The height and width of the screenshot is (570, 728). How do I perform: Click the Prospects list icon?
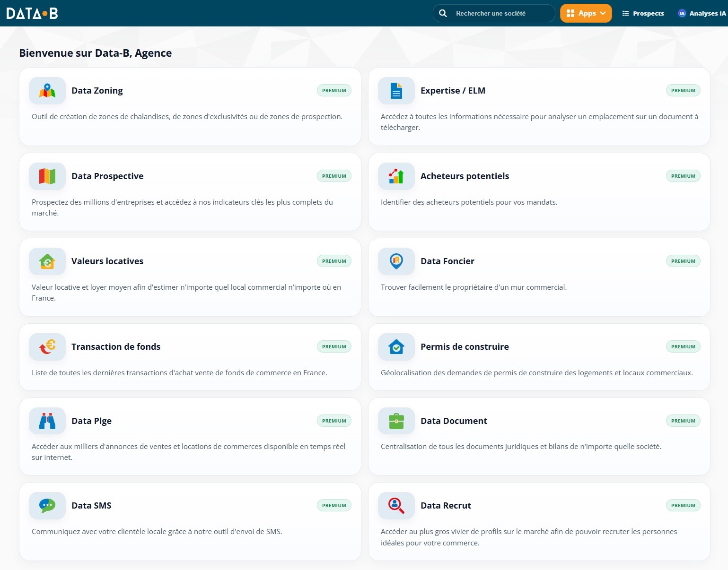[x=625, y=13]
